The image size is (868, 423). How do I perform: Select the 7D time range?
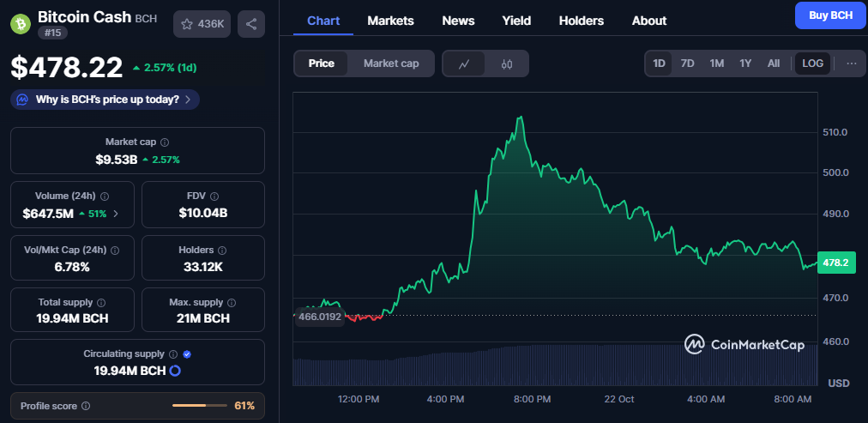[x=687, y=63]
